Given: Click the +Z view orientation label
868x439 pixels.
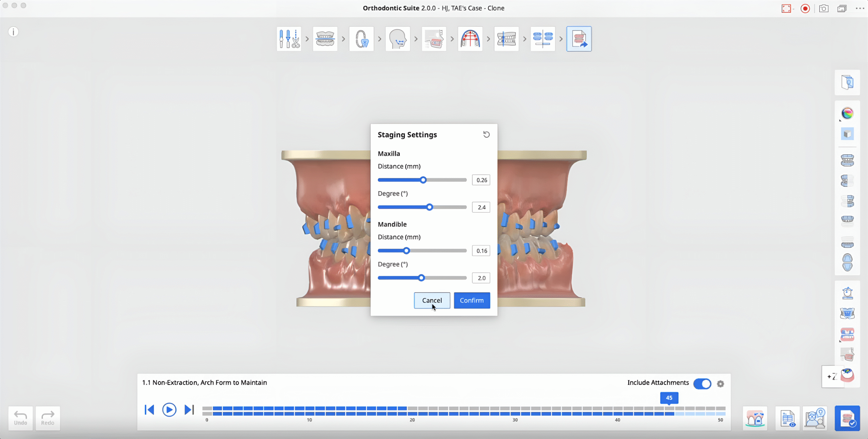Looking at the screenshot, I should [x=832, y=377].
